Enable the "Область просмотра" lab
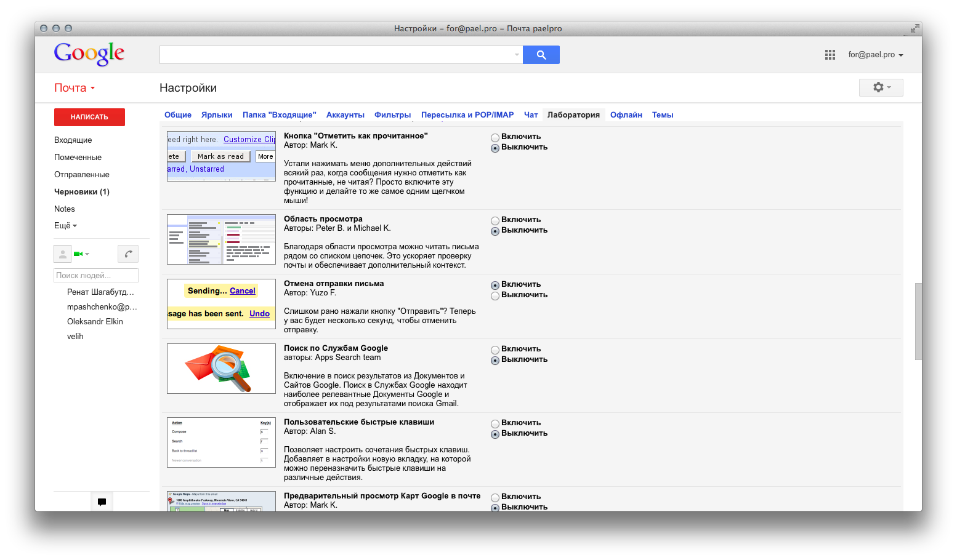This screenshot has height=560, width=957. click(495, 221)
